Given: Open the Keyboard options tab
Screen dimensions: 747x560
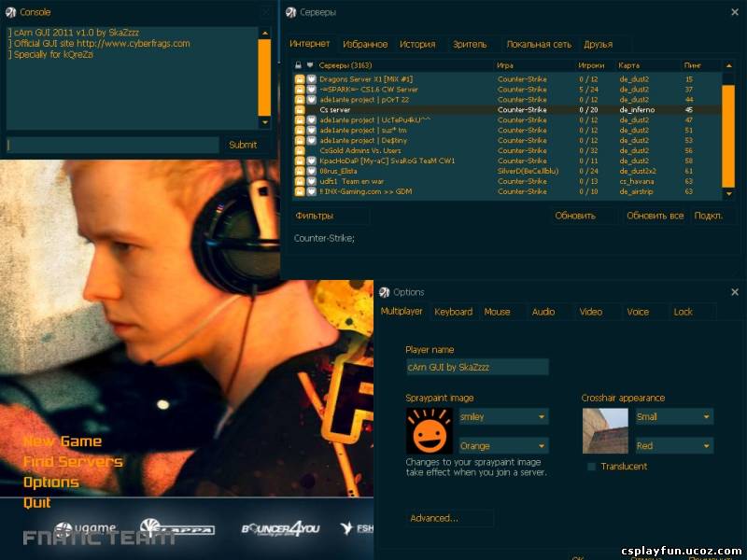Looking at the screenshot, I should [453, 312].
